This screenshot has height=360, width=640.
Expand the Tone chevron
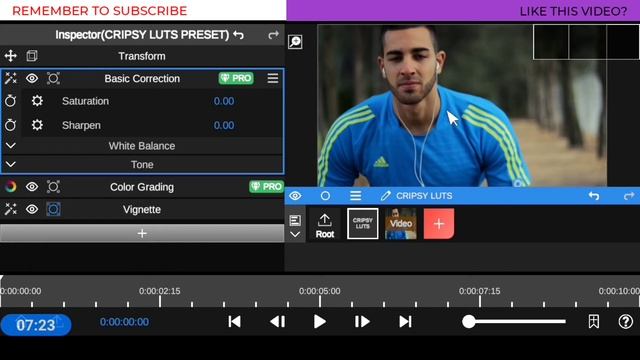click(x=11, y=164)
